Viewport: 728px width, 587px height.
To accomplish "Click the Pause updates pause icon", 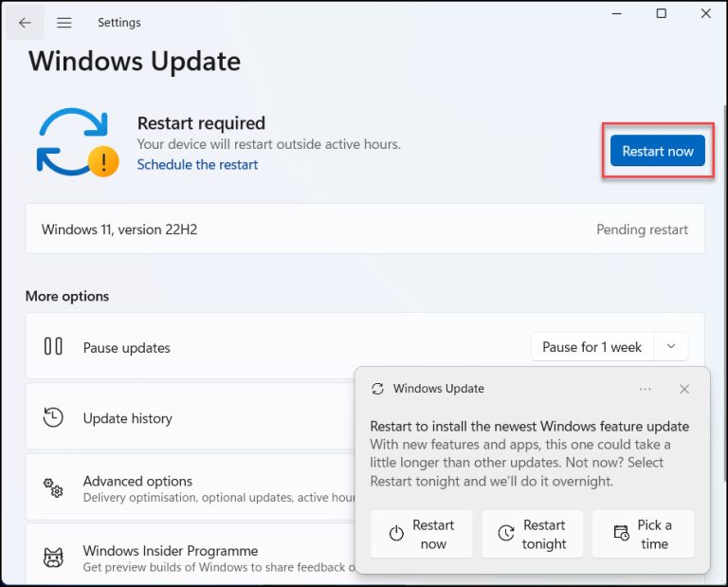I will [53, 346].
